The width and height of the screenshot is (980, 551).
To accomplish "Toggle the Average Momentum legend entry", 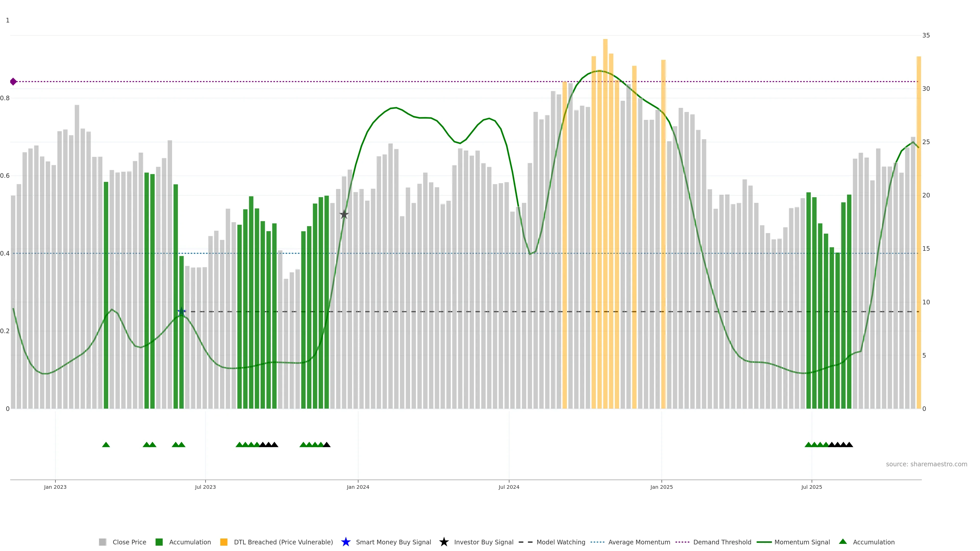I will pos(639,542).
